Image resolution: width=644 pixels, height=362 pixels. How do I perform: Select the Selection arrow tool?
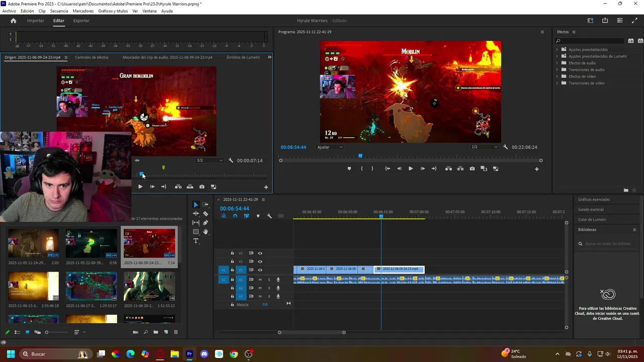click(x=196, y=205)
